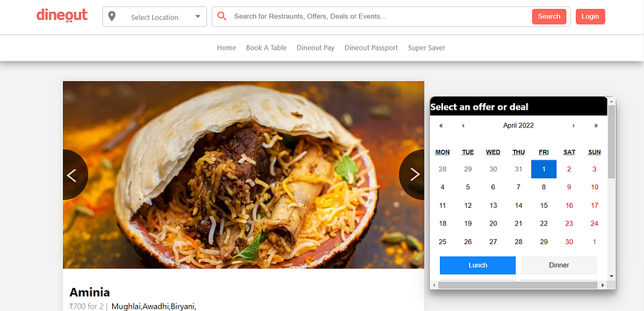644x311 pixels.
Task: Click the location pin icon
Action: point(112,16)
